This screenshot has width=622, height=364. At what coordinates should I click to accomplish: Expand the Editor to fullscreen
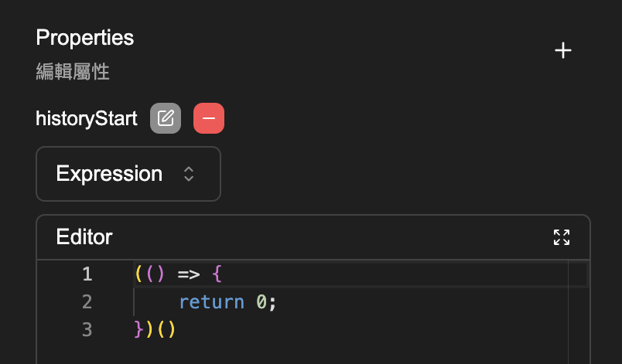[x=562, y=237]
